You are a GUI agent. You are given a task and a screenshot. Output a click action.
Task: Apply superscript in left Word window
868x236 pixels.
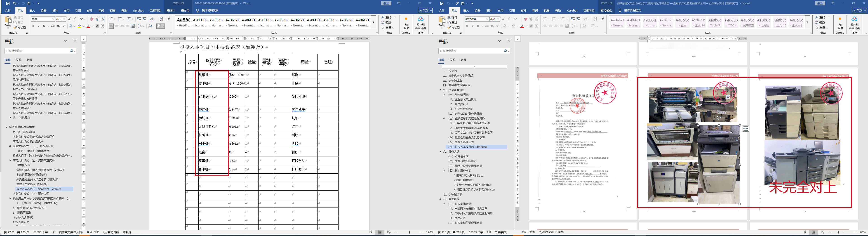(64, 26)
